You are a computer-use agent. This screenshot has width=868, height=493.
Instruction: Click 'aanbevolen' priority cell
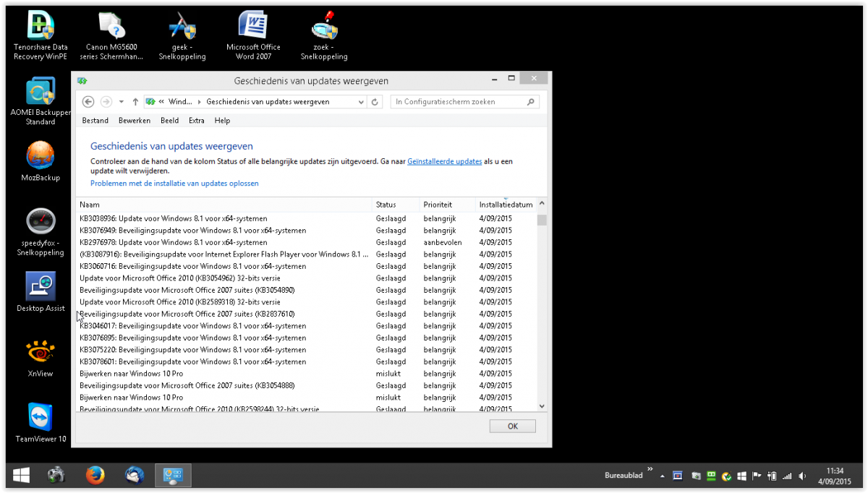pos(443,242)
